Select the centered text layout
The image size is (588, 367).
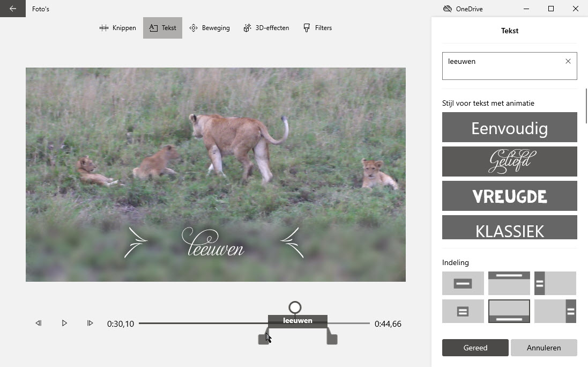click(x=463, y=283)
